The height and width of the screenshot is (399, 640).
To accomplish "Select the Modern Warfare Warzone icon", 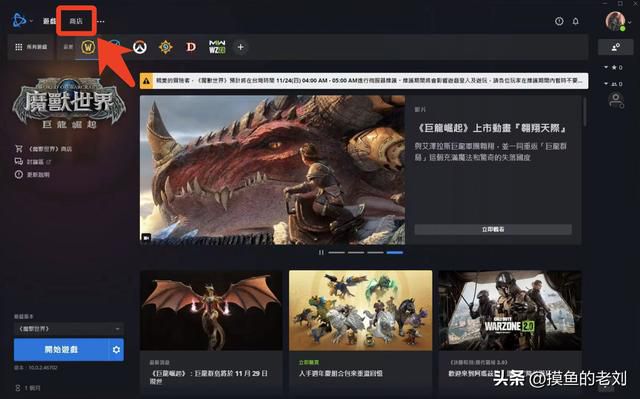I will pos(217,47).
